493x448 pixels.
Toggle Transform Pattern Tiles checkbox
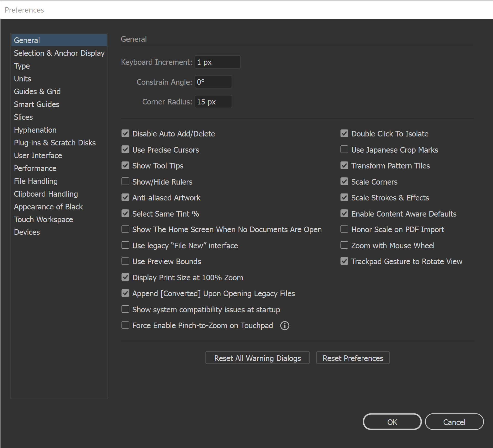point(344,165)
